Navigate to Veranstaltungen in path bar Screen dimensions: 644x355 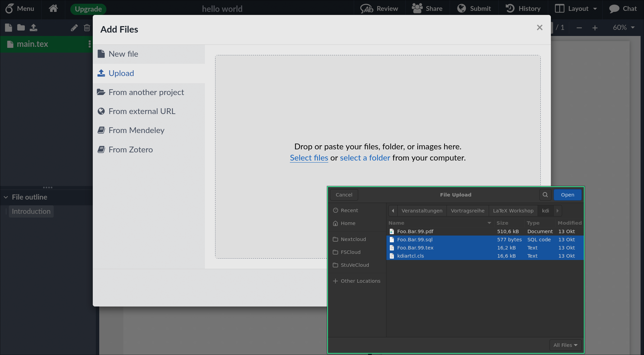pos(422,211)
